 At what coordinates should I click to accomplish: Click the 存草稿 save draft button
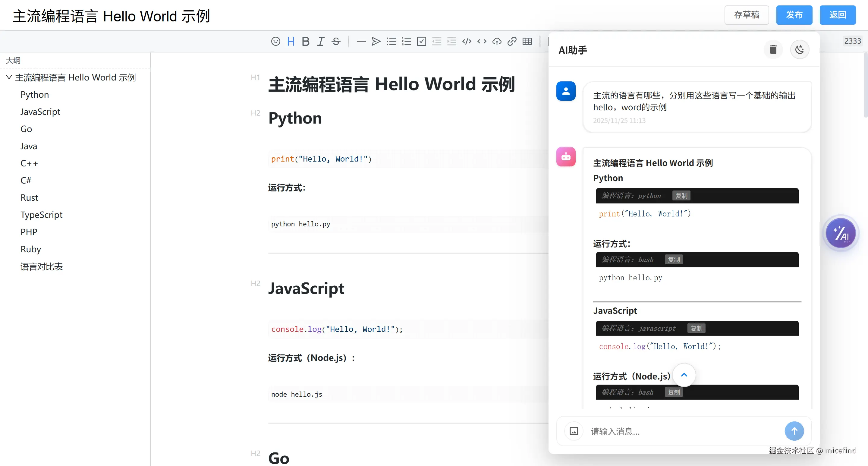(x=746, y=15)
